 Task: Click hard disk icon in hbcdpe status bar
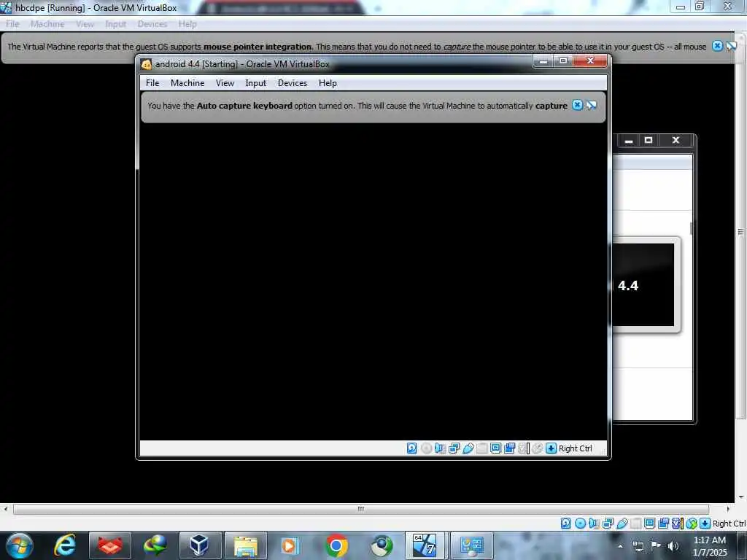click(565, 524)
